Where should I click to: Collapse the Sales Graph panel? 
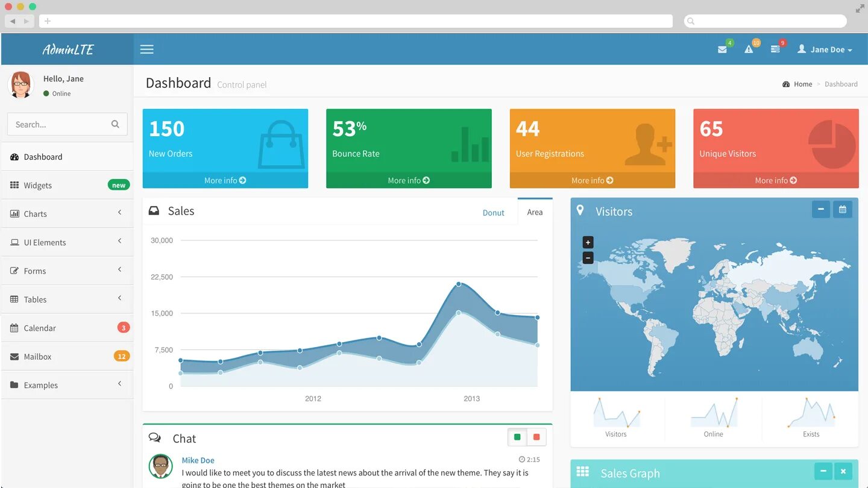point(823,471)
